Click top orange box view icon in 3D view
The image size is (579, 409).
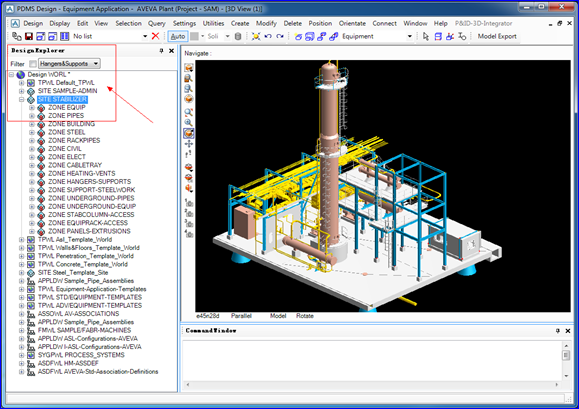[x=189, y=68]
